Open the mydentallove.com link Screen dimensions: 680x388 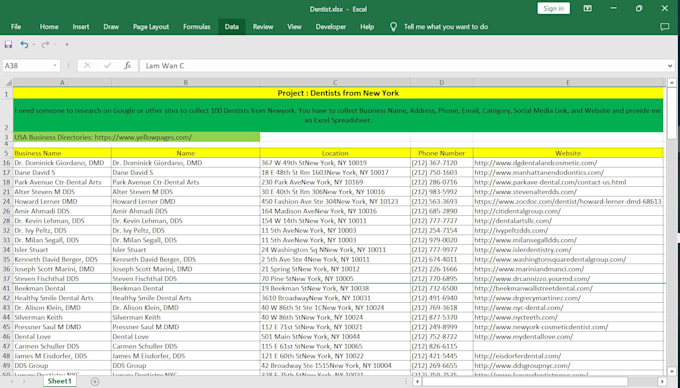(523, 336)
